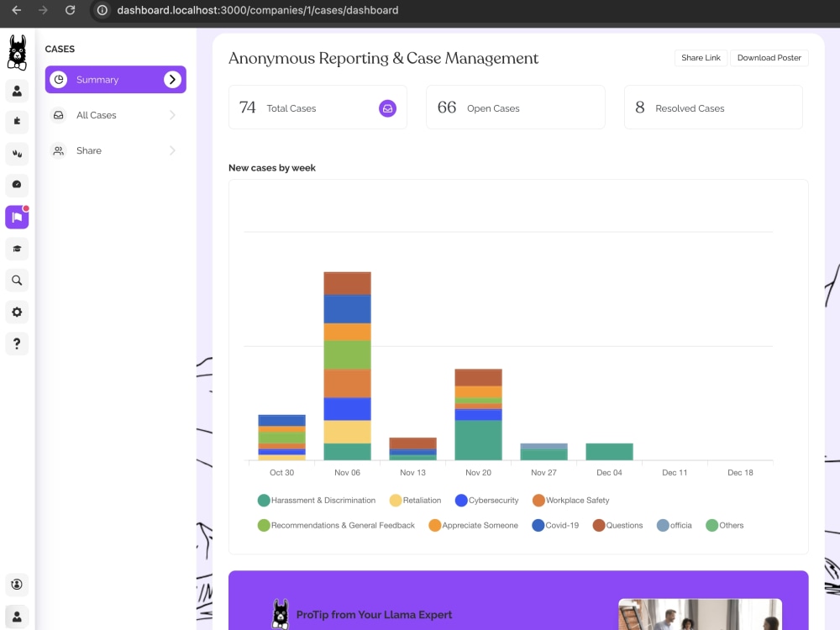This screenshot has width=840, height=630.
Task: Open the magnifier search sidebar icon
Action: click(x=17, y=281)
